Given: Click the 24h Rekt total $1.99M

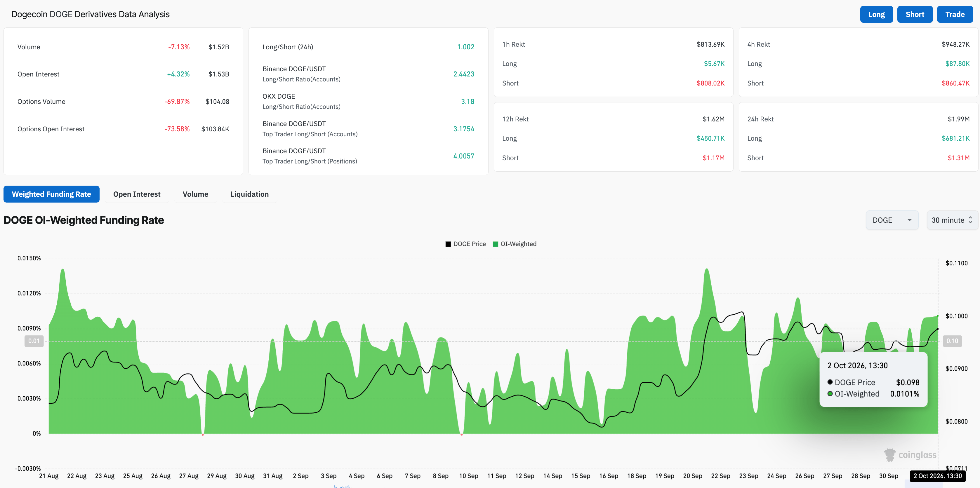Looking at the screenshot, I should coord(959,119).
